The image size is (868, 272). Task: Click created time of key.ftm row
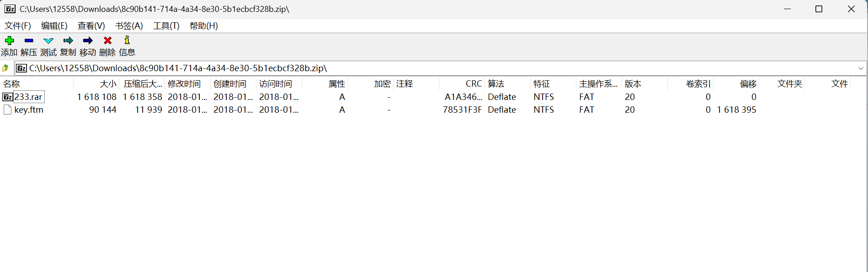coord(233,110)
